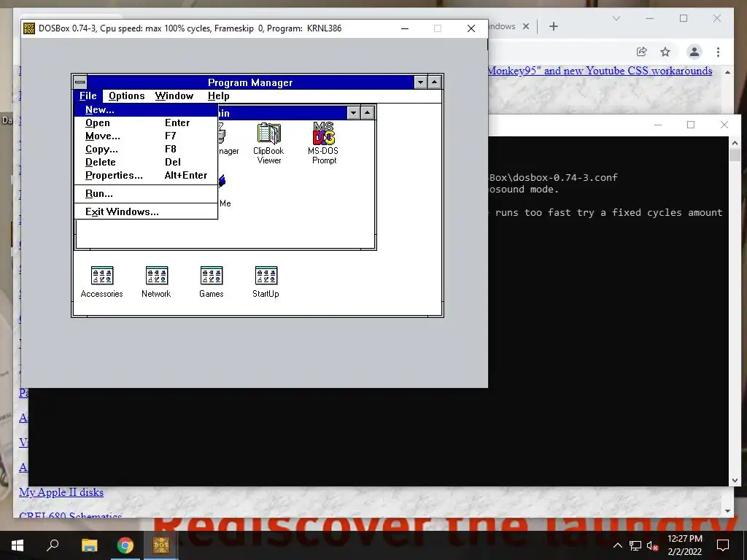
Task: Open the Options menu
Action: (126, 96)
